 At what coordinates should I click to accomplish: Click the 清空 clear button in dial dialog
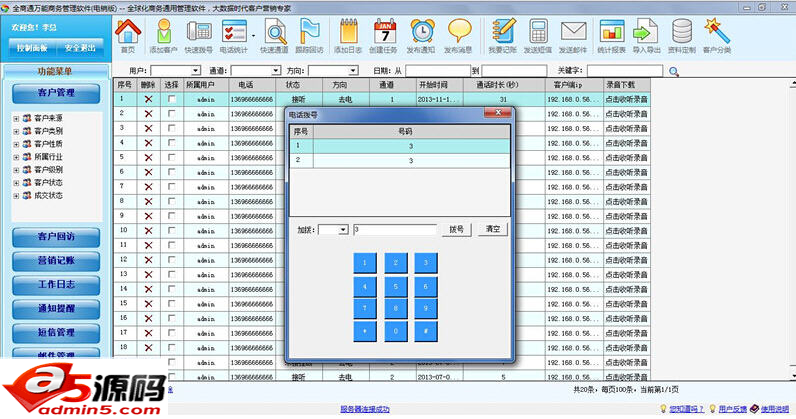click(492, 230)
